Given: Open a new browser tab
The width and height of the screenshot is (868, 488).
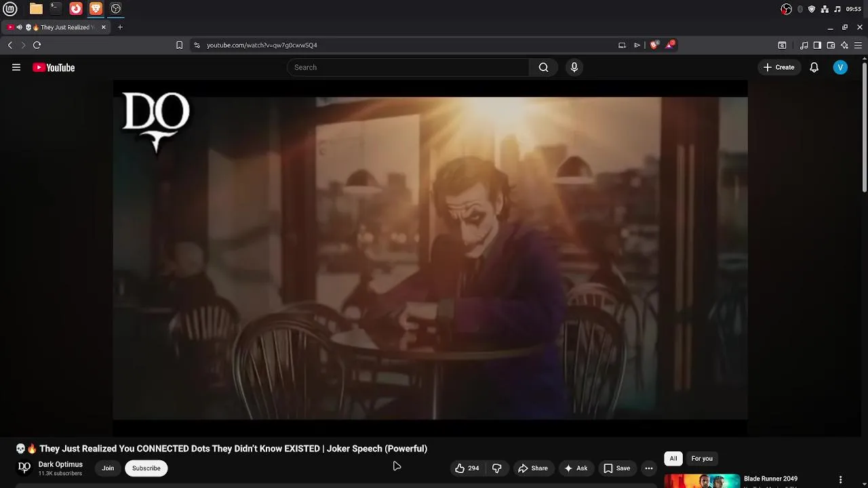Looking at the screenshot, I should [x=120, y=27].
